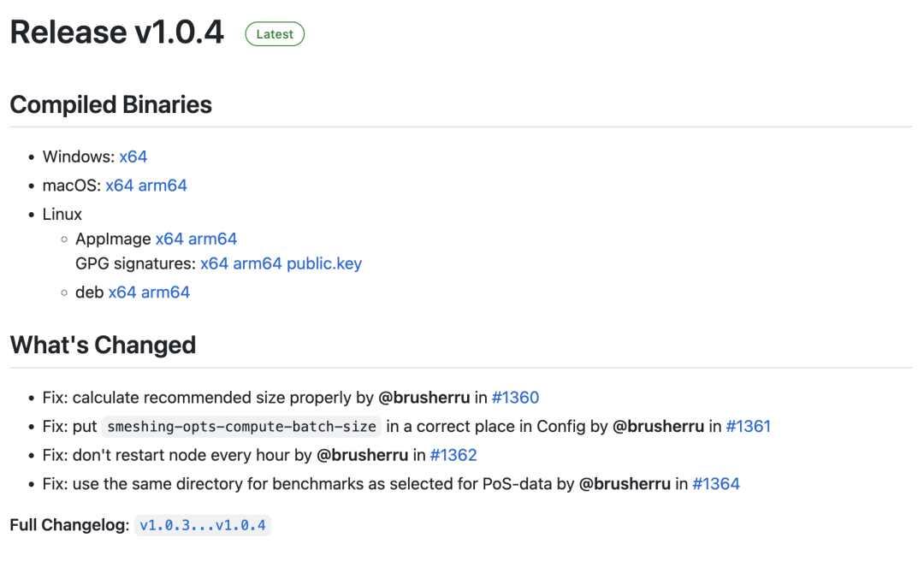The width and height of the screenshot is (924, 567).
Task: Open @brusherru profile in the #1360 entry
Action: [x=424, y=398]
